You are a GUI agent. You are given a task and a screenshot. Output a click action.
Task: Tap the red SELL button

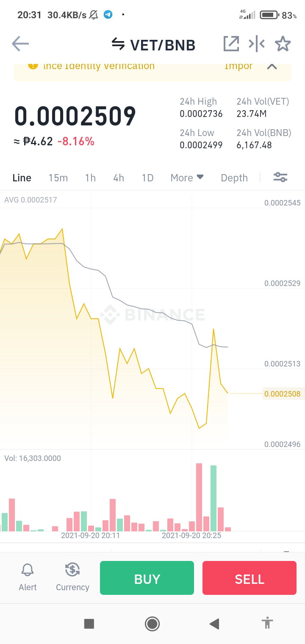250,578
